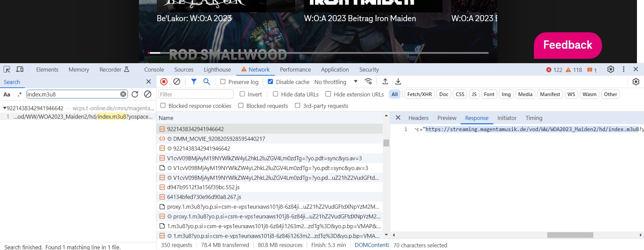Switch to the Elements tab
644x250 pixels.
(x=47, y=70)
